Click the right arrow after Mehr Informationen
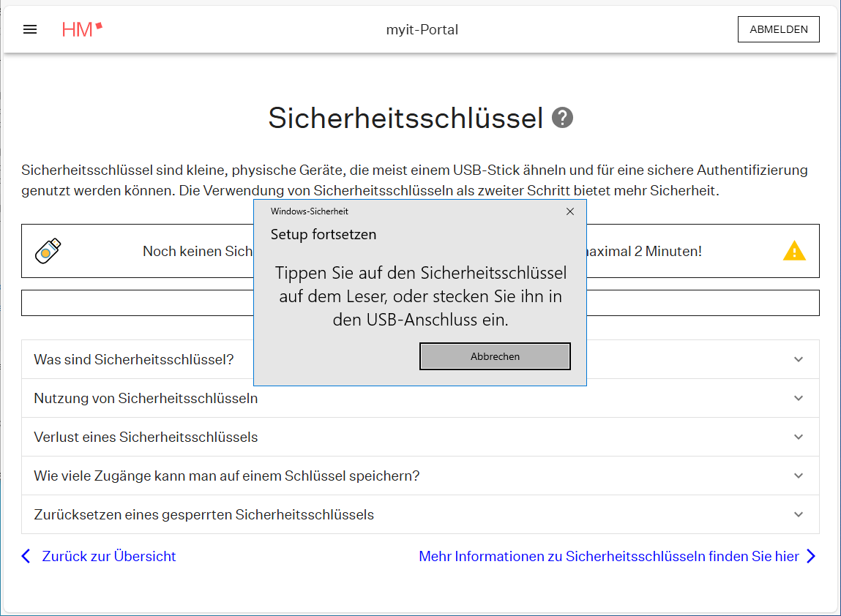Image resolution: width=841 pixels, height=616 pixels. click(811, 556)
